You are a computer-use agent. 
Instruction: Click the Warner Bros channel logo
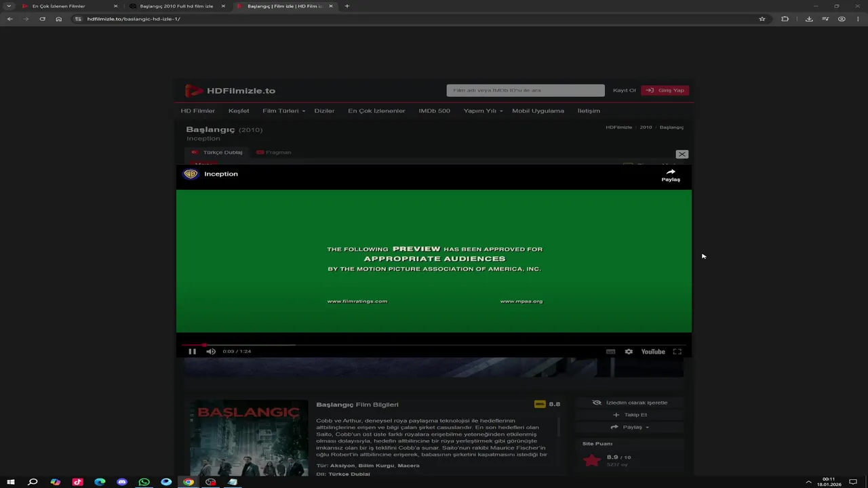191,174
